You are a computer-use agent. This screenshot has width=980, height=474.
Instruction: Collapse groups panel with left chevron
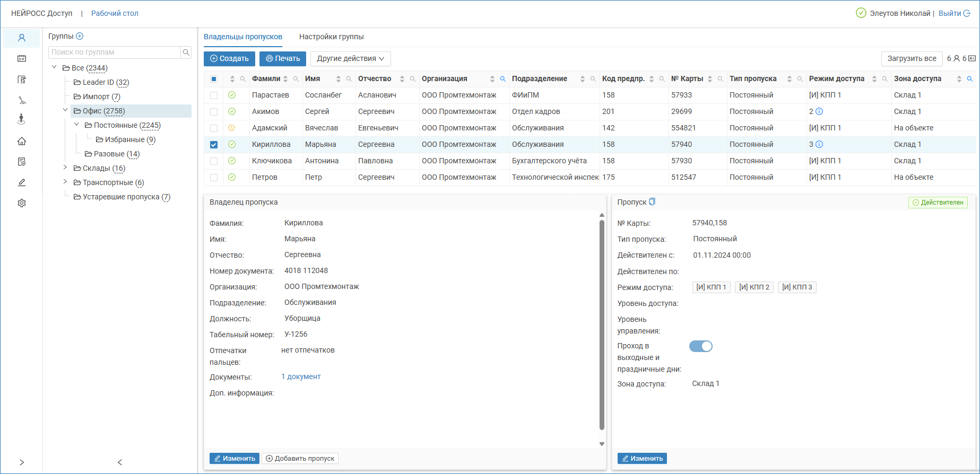120,462
